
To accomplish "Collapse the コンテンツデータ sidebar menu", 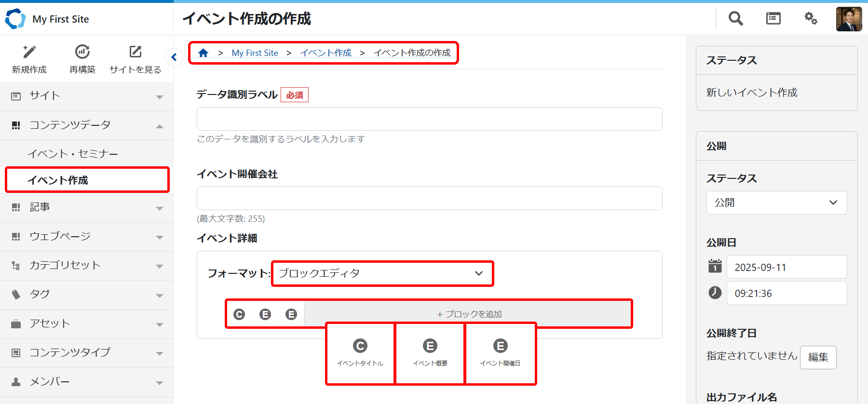I will (x=87, y=125).
